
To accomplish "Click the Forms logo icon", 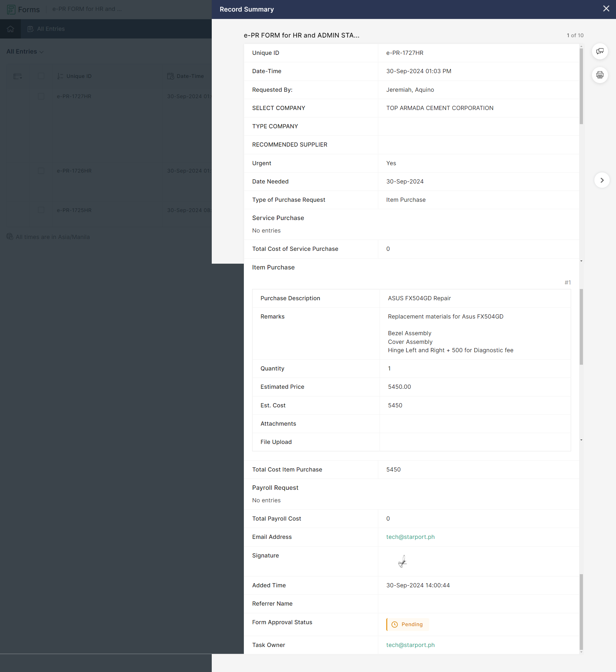I will coord(11,9).
